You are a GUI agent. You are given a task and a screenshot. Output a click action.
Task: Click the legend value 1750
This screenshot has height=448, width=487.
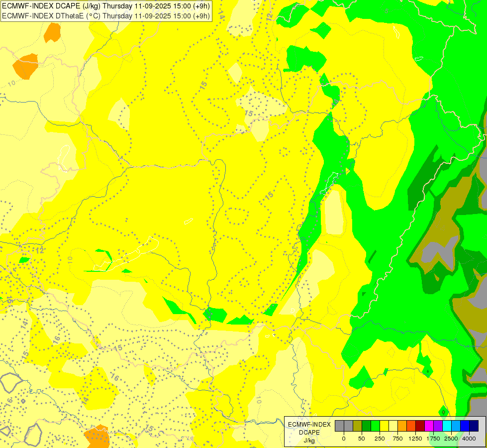[x=433, y=439]
